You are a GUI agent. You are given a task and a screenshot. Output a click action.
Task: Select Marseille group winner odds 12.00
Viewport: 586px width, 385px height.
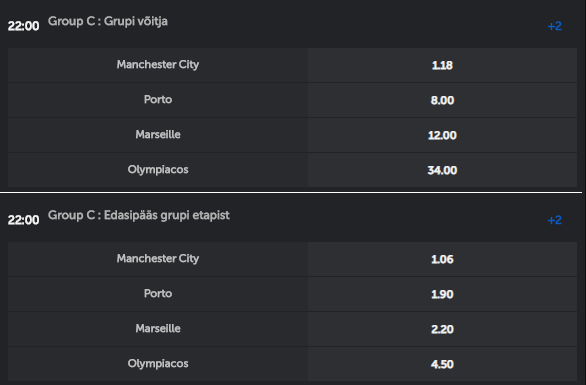[x=442, y=135]
